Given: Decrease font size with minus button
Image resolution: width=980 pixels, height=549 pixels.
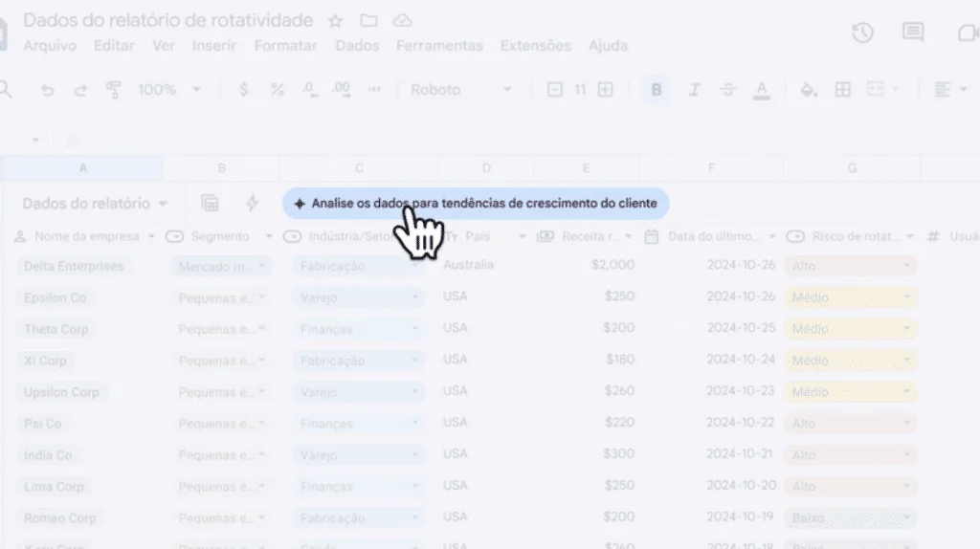Looking at the screenshot, I should tap(554, 90).
